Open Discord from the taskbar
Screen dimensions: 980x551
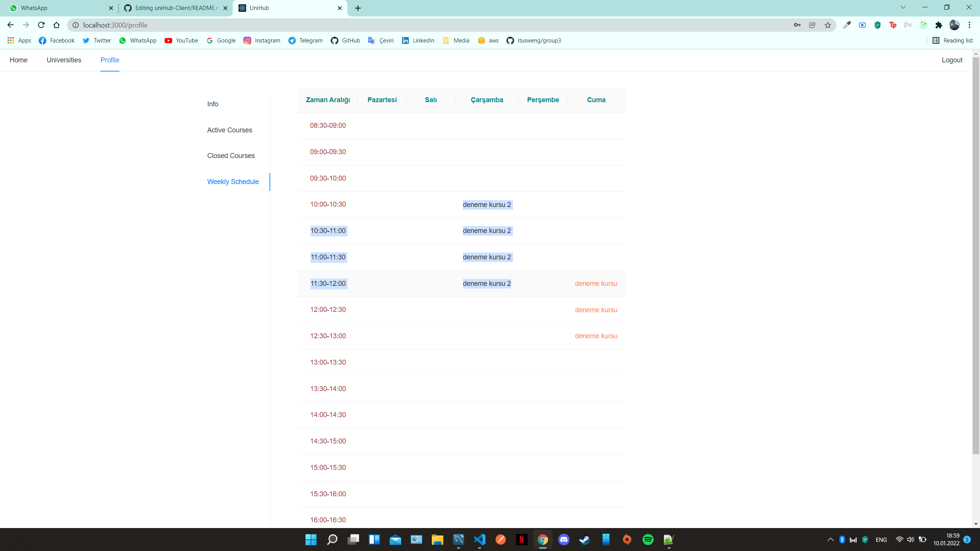[x=564, y=540]
